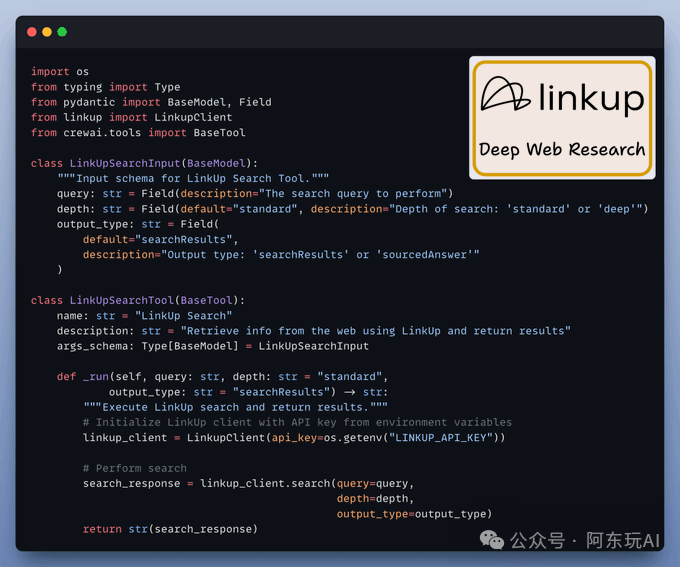Click the 'depth: str = Field' line
Screen dimensions: 680x567
pyautogui.click(x=353, y=209)
